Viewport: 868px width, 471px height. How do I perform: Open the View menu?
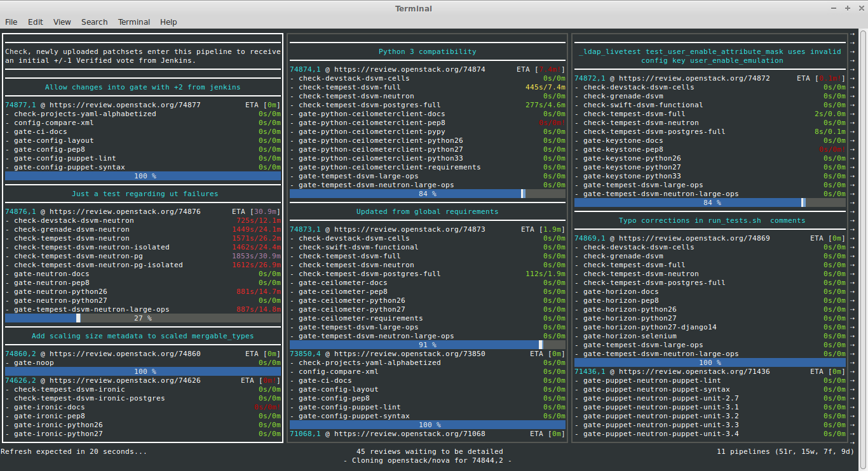62,22
